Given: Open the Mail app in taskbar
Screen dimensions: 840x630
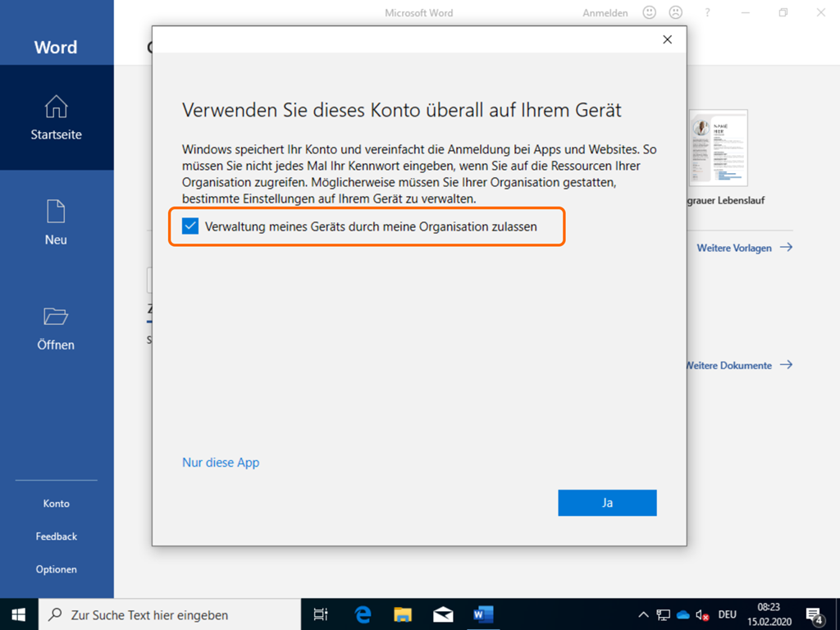Looking at the screenshot, I should (x=443, y=614).
